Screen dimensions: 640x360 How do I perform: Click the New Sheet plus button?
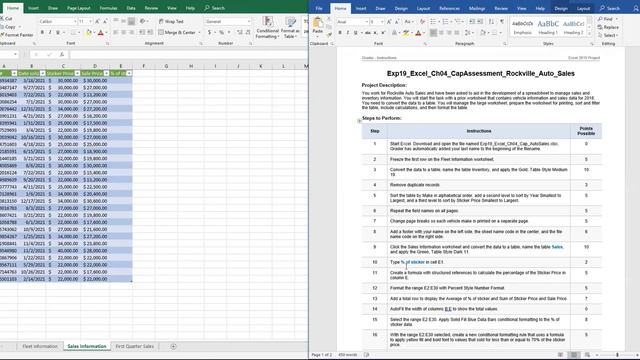coord(173,347)
